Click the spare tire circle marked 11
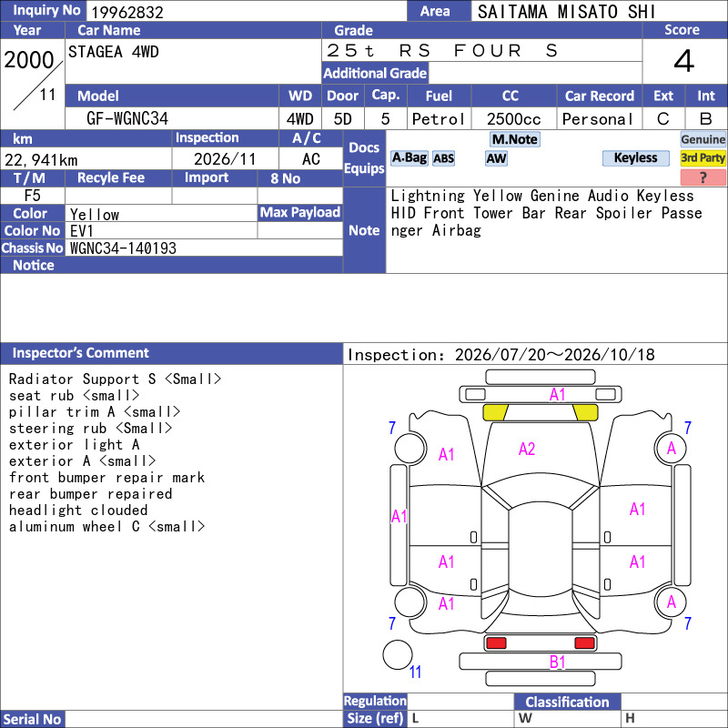The width and height of the screenshot is (728, 728). (398, 654)
